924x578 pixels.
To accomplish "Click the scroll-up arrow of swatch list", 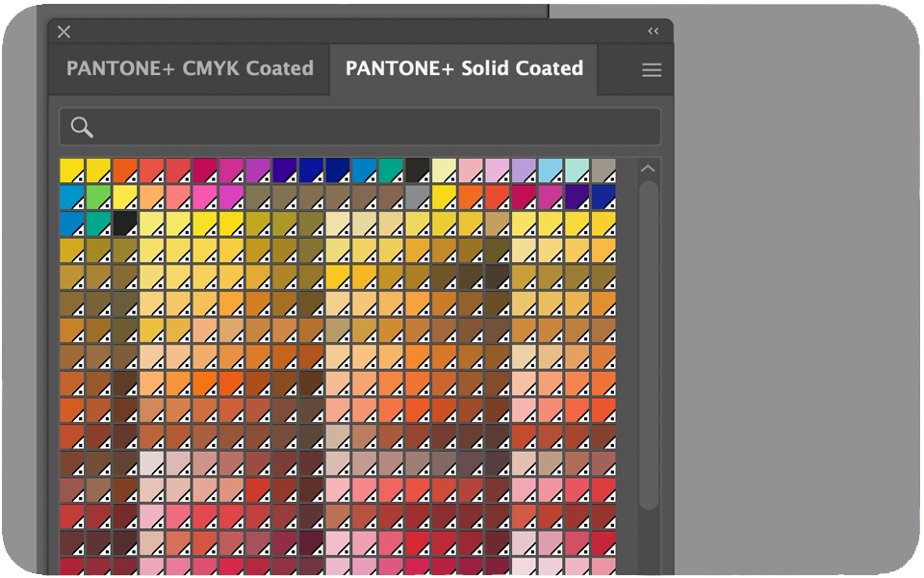I will [x=648, y=169].
